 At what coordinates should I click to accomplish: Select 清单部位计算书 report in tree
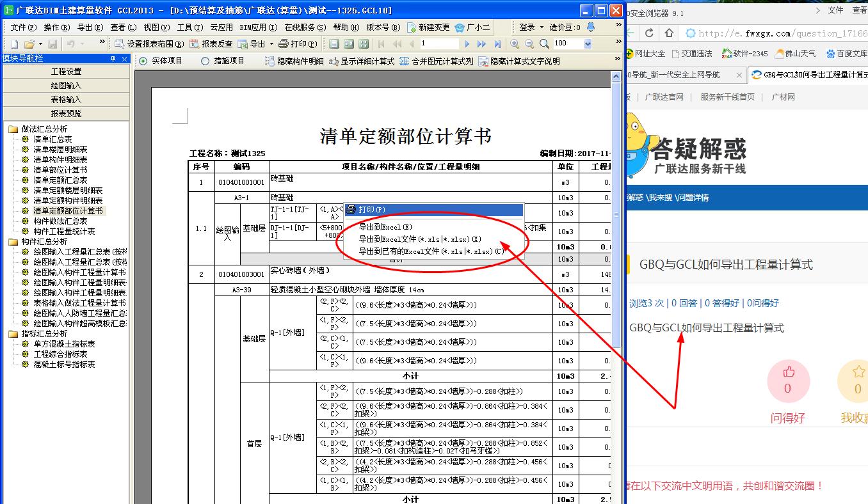click(60, 170)
